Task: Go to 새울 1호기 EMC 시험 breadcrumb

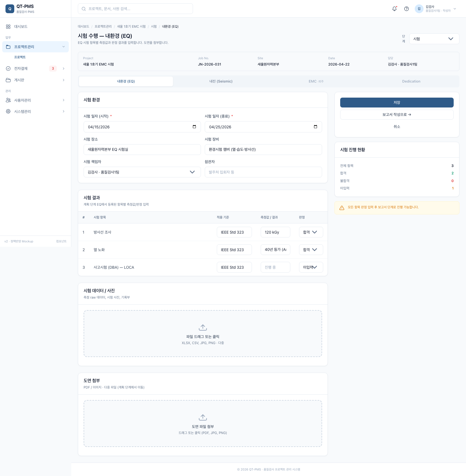Action: 131,27
